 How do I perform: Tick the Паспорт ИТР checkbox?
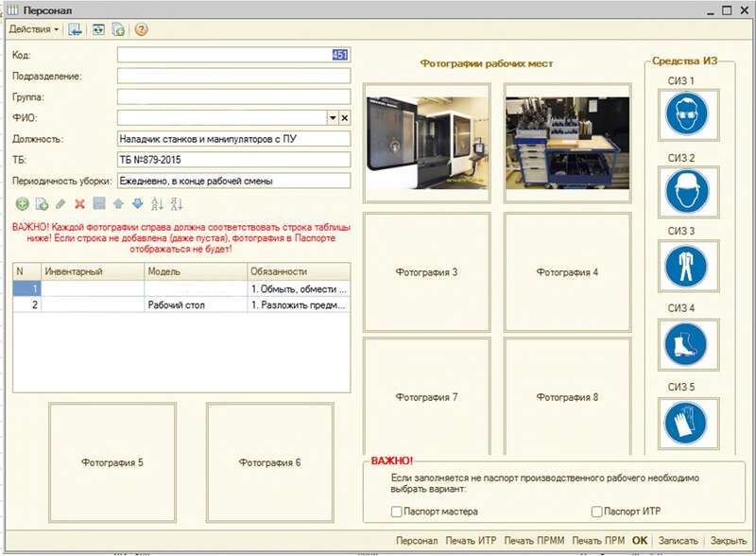pos(596,512)
